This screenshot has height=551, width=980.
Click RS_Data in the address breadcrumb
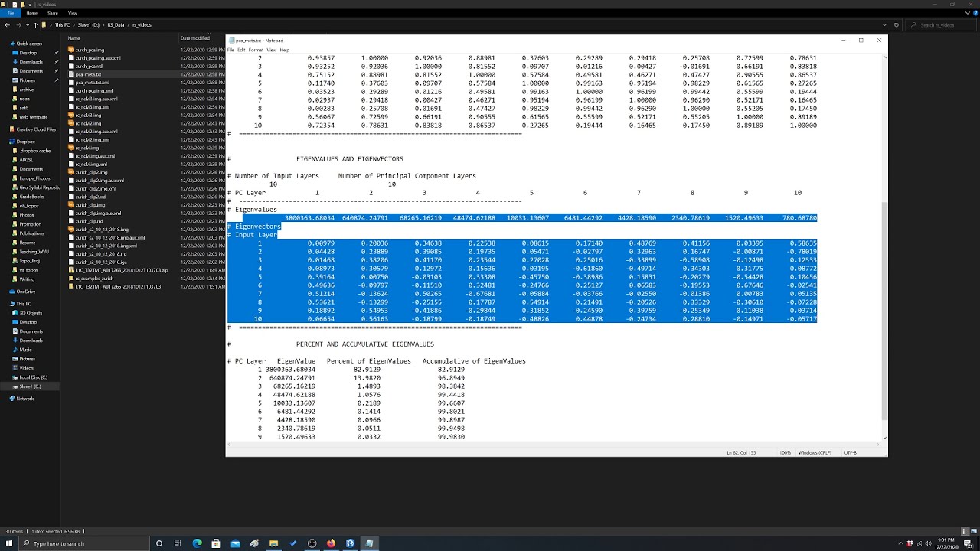click(x=116, y=25)
